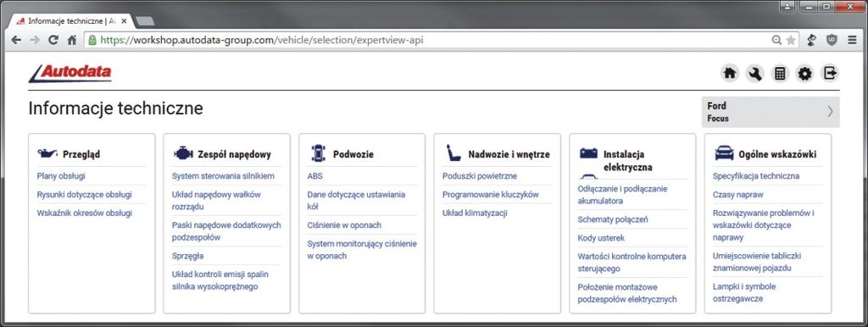868x327 pixels.
Task: Click the browser home button
Action: [71, 40]
